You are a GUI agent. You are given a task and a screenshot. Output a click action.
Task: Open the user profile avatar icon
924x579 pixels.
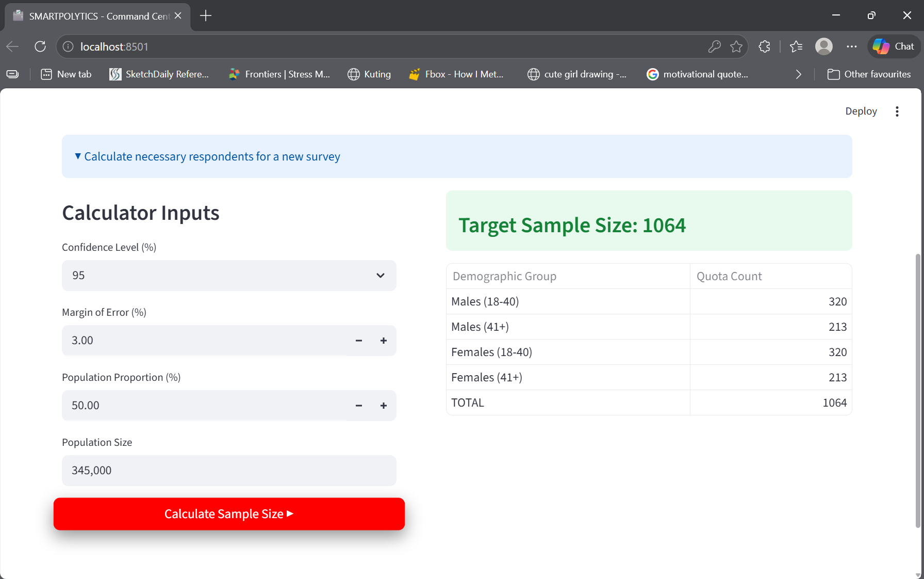(823, 46)
